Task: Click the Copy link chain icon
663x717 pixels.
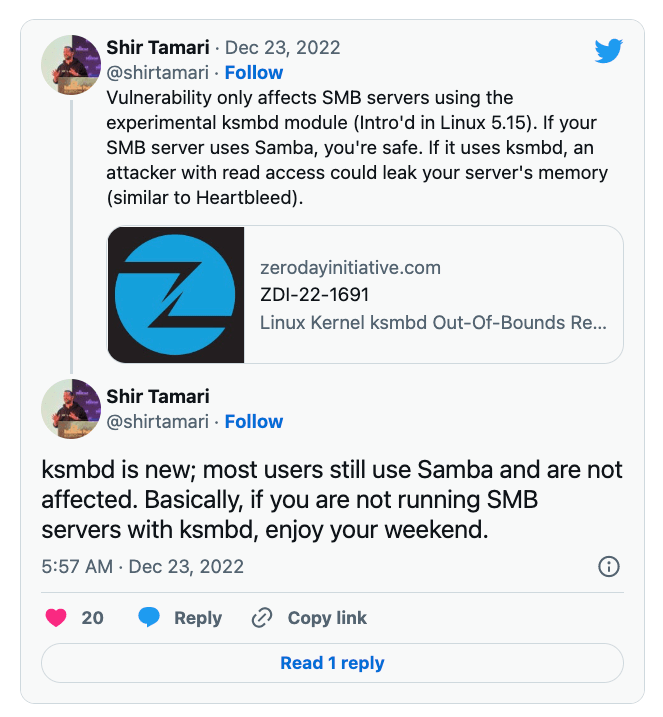Action: tap(262, 617)
